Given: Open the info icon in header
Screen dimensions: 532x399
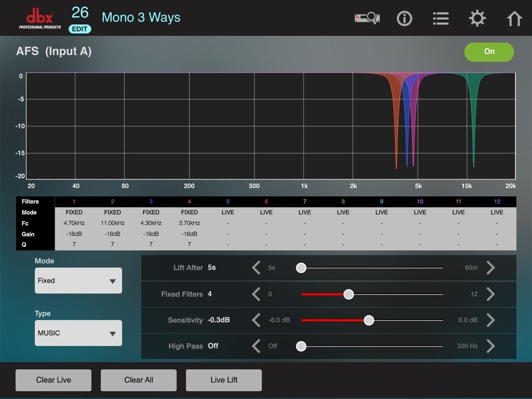Looking at the screenshot, I should (x=404, y=19).
